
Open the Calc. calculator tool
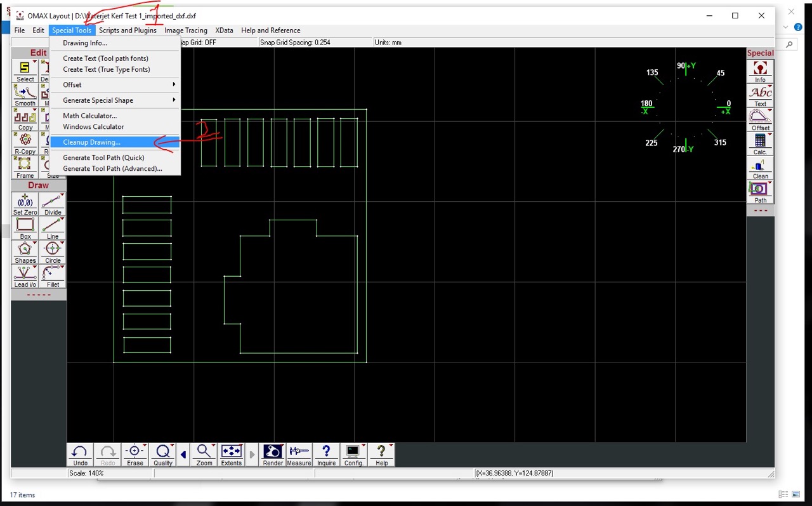click(x=760, y=144)
